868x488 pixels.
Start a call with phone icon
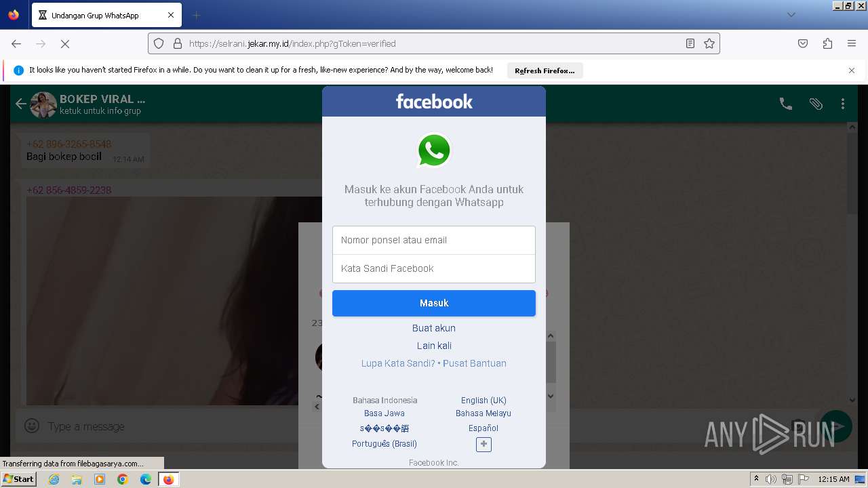click(x=786, y=104)
